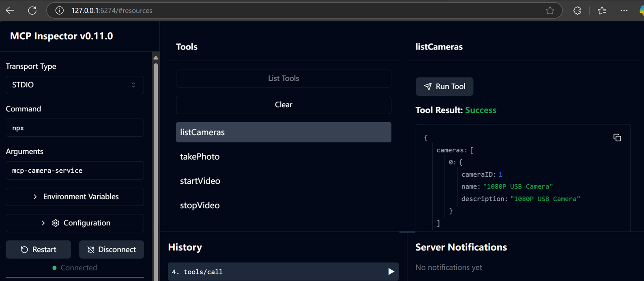Viewport: 644px width, 281px height.
Task: Restart the server connection
Action: click(39, 249)
